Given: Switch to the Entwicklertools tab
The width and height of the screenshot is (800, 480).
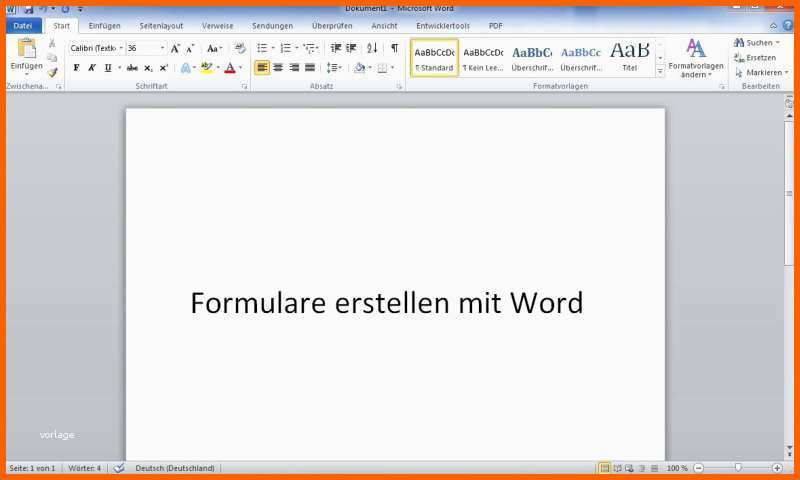Looking at the screenshot, I should click(x=443, y=26).
